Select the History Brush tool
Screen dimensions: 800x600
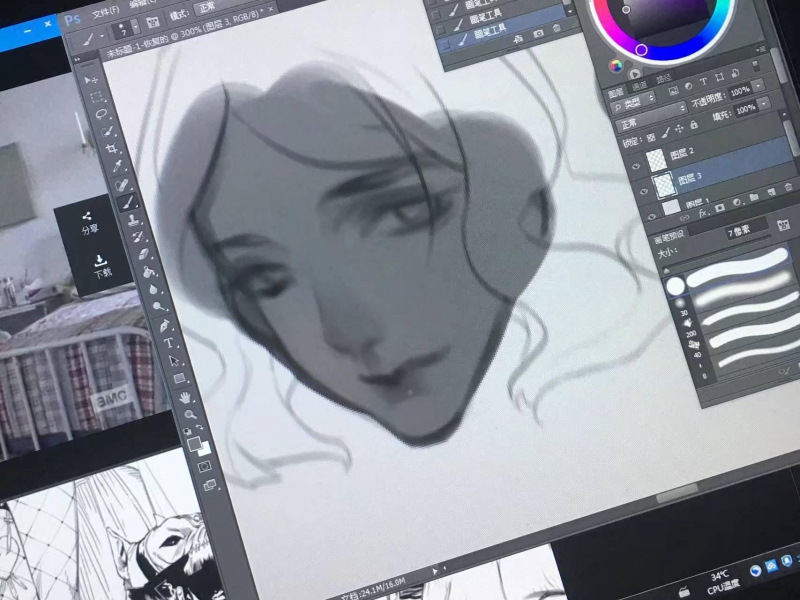coord(138,237)
